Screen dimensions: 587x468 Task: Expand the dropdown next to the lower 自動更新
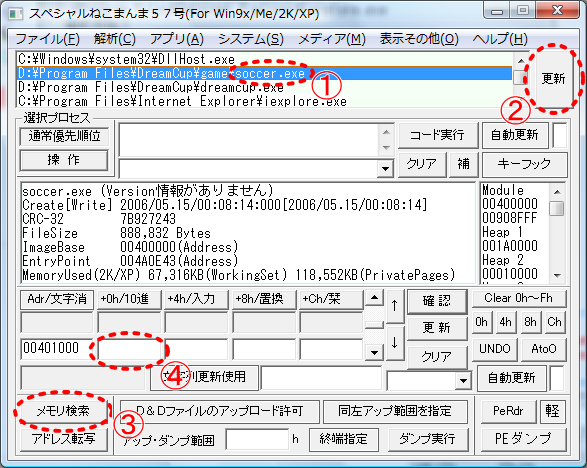pos(463,381)
